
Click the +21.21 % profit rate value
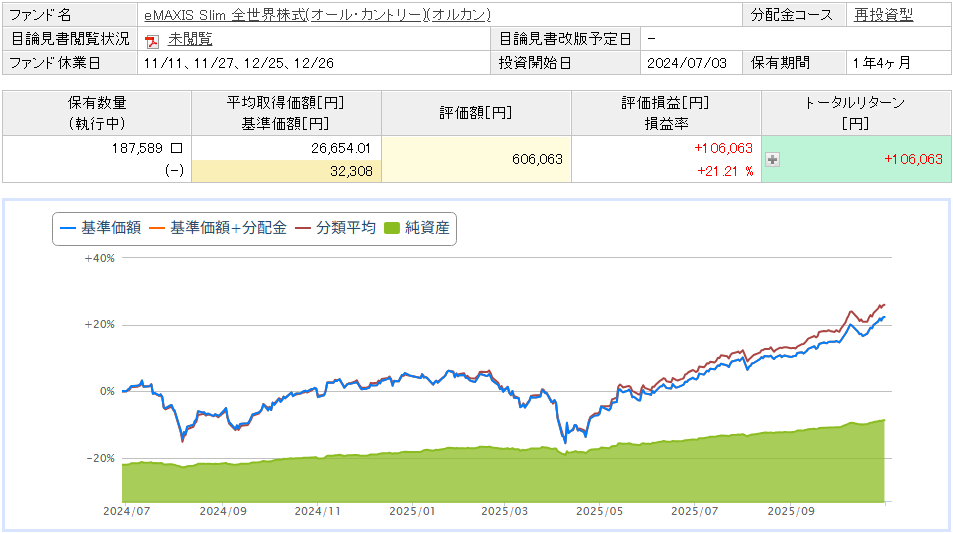click(724, 170)
